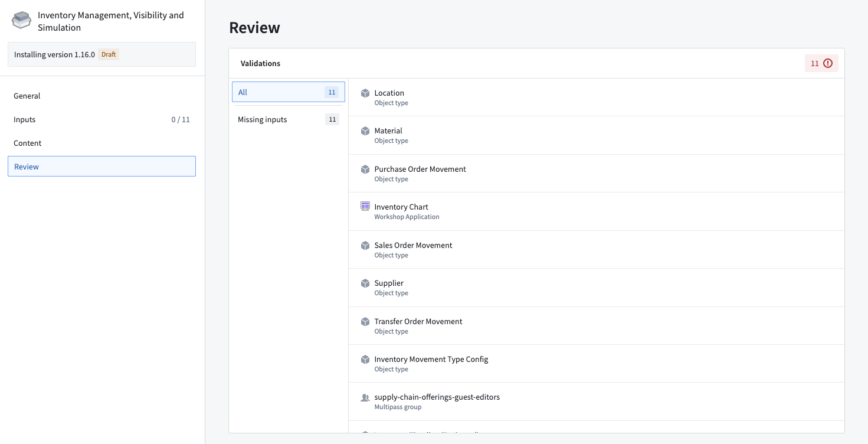Open the Supplier validation row

[597, 288]
